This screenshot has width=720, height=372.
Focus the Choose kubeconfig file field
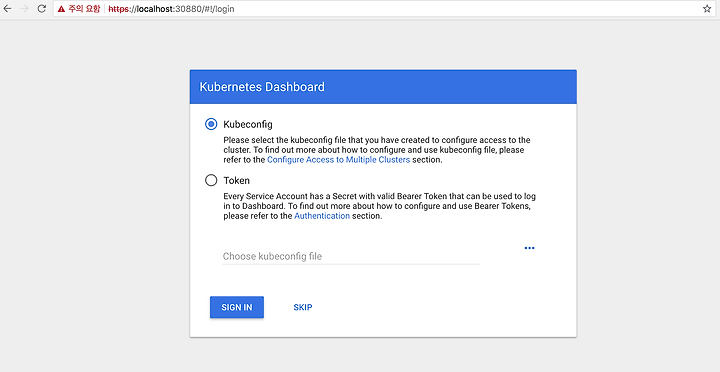tap(351, 256)
